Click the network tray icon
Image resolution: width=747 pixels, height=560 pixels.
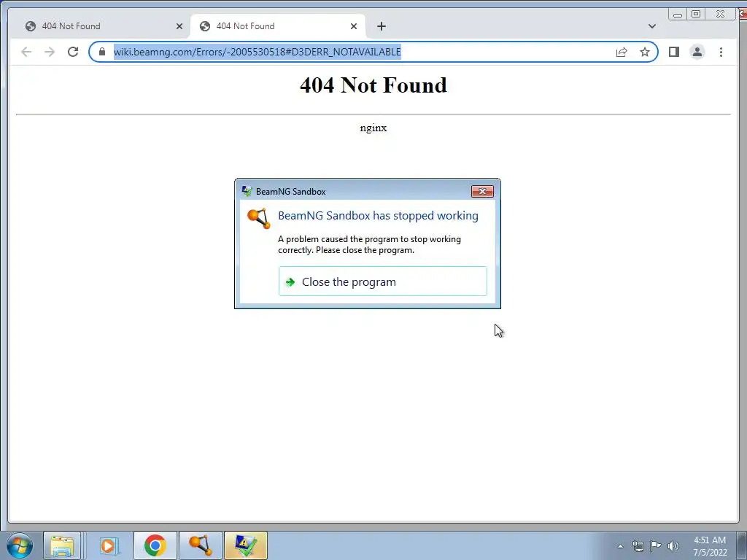pyautogui.click(x=638, y=546)
